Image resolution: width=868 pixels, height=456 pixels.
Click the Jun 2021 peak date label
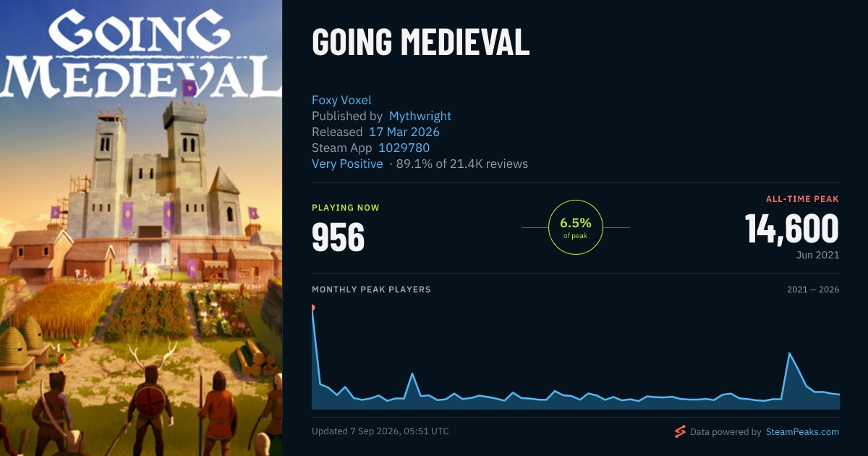(817, 255)
